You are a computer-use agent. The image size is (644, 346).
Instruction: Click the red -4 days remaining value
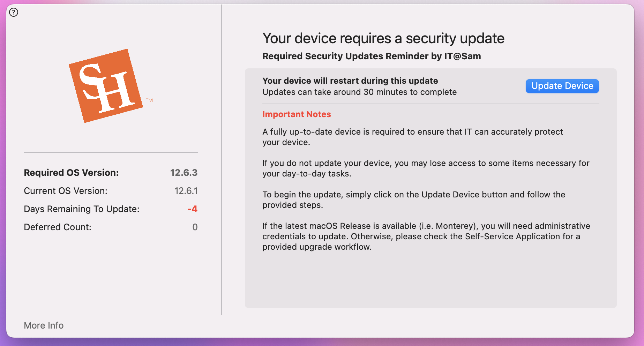(192, 209)
